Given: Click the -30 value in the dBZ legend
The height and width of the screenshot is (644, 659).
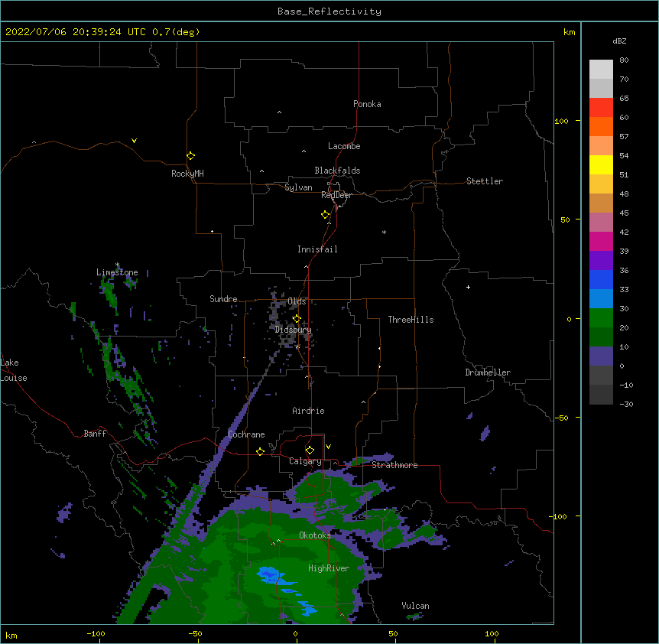Looking at the screenshot, I should point(626,404).
